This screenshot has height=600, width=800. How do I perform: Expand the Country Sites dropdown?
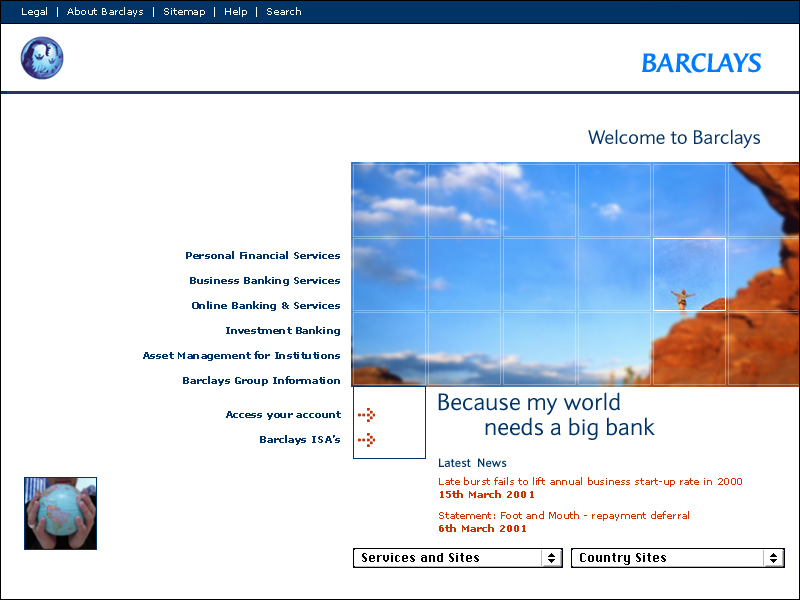678,558
